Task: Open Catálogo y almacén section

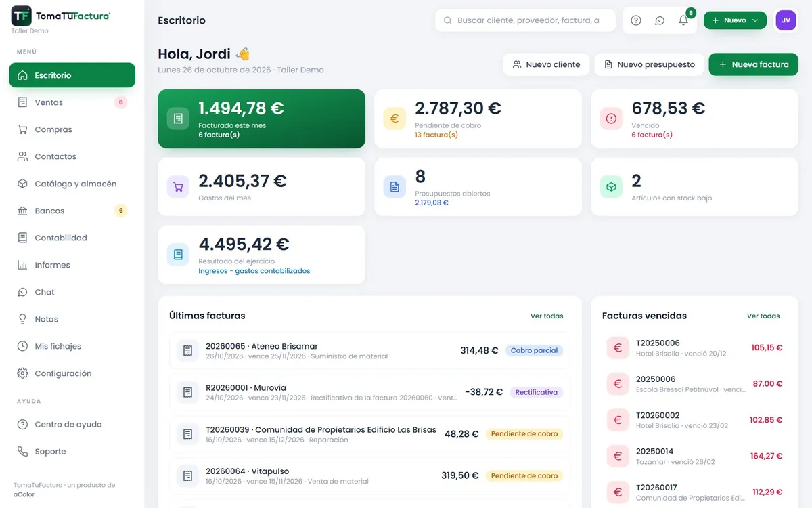Action: (x=72, y=184)
